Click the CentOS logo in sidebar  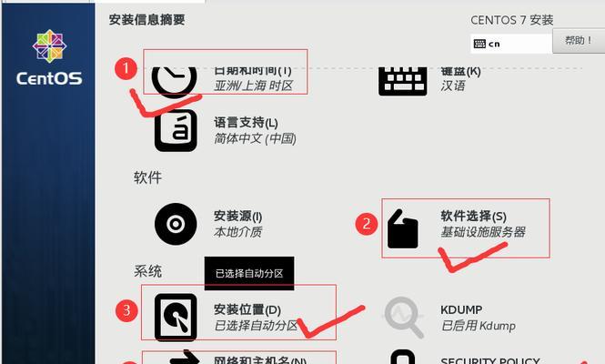[x=49, y=58]
